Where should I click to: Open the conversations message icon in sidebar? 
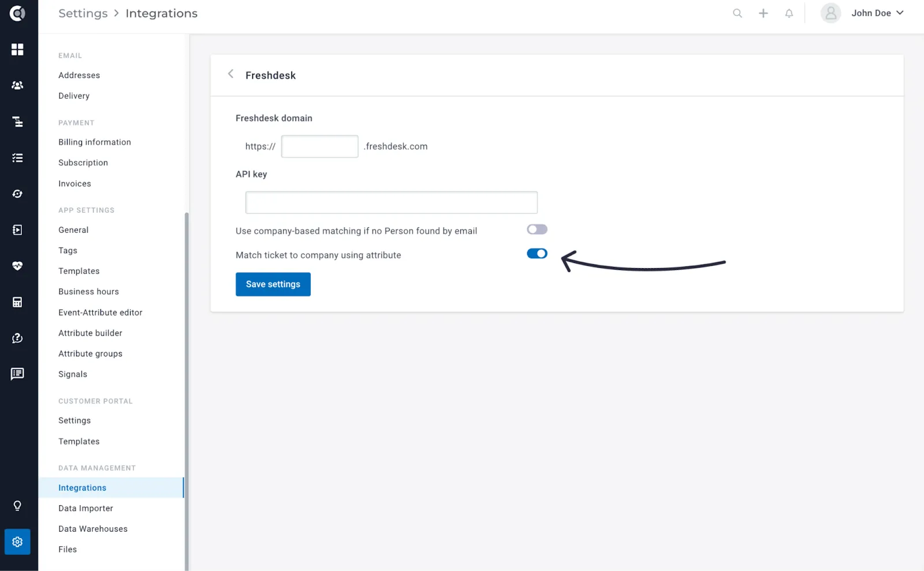[17, 374]
